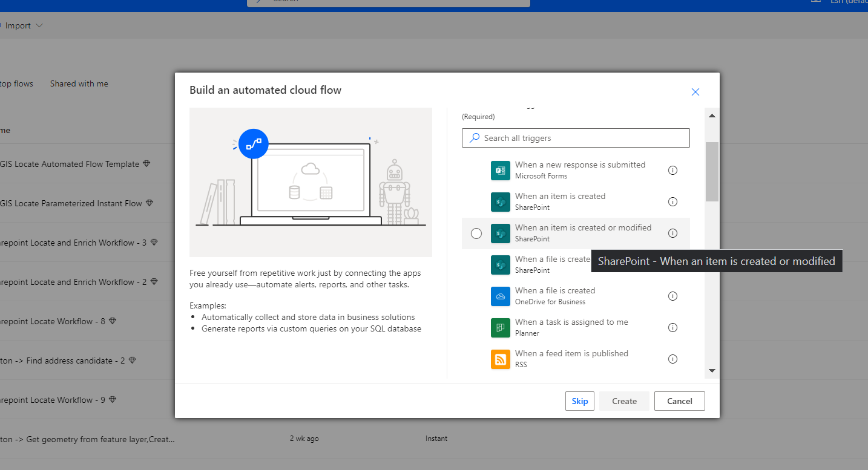Image resolution: width=868 pixels, height=470 pixels.
Task: Click the magnifier icon in the triggers search box
Action: [473, 138]
